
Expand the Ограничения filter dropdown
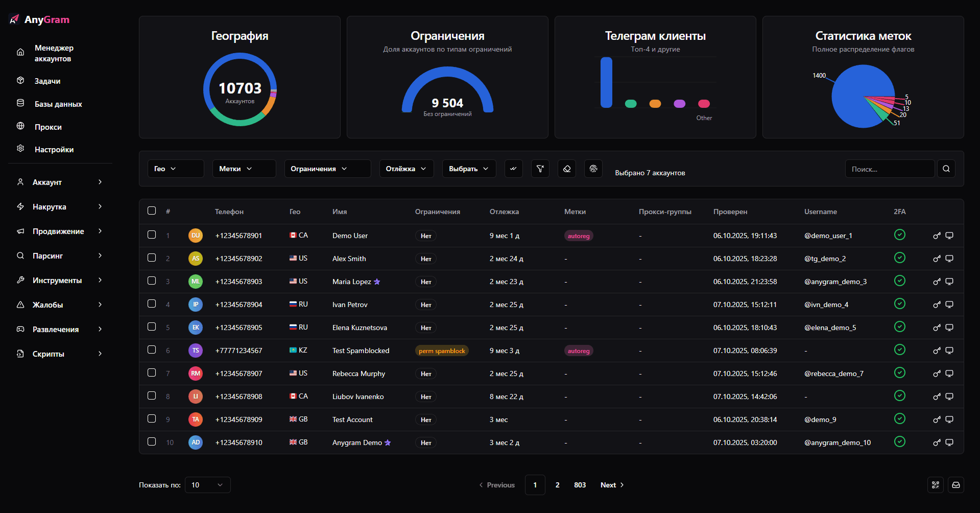[x=327, y=169]
